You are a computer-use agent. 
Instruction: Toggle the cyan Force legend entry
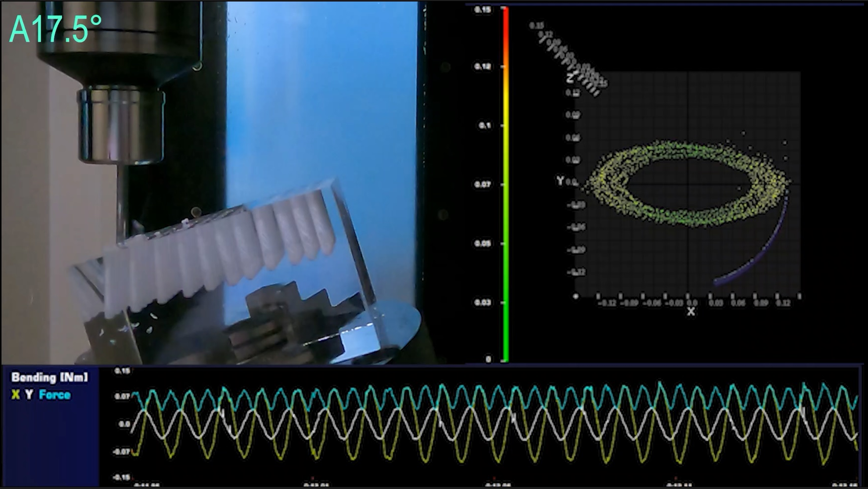[x=54, y=395]
